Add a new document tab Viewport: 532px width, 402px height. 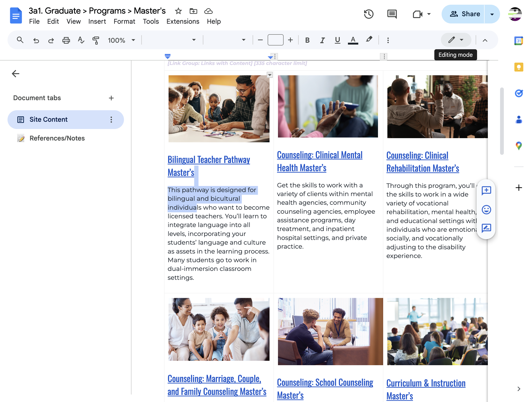tap(111, 98)
